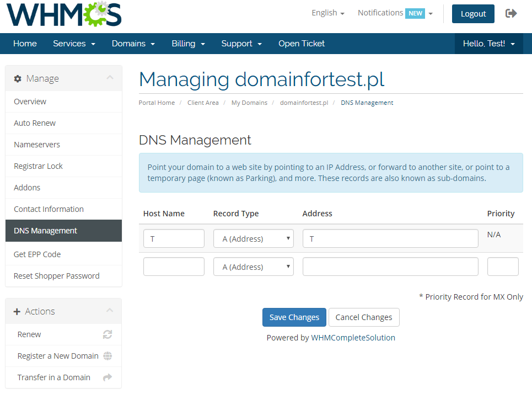Open Contact Information in the sidebar
This screenshot has width=532, height=410.
click(x=63, y=209)
